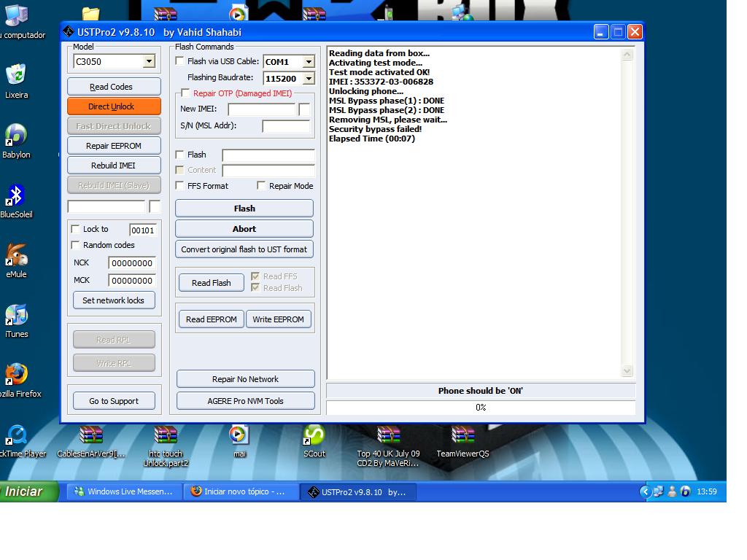Image resolution: width=747 pixels, height=560 pixels.
Task: Focus the S/N (MSL Addr) input field
Action: pos(286,126)
